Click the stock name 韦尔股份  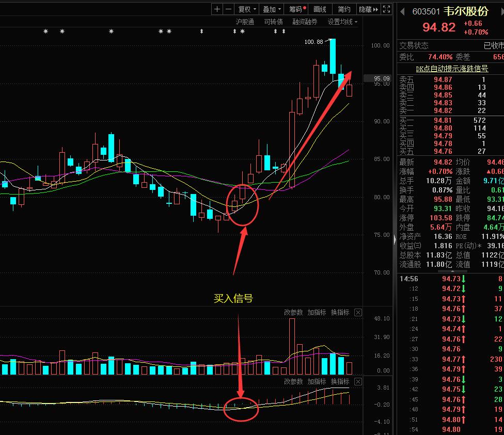(x=466, y=11)
